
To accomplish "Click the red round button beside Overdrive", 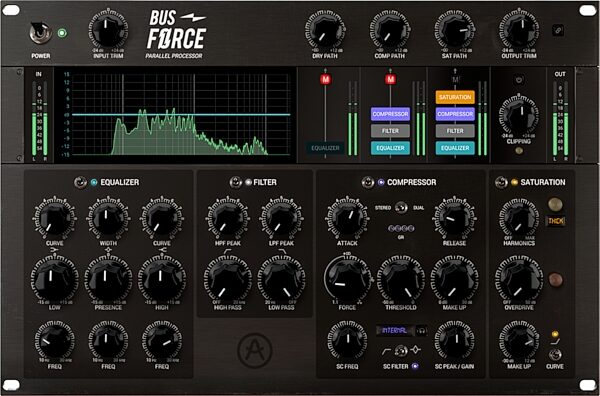I will point(555,279).
